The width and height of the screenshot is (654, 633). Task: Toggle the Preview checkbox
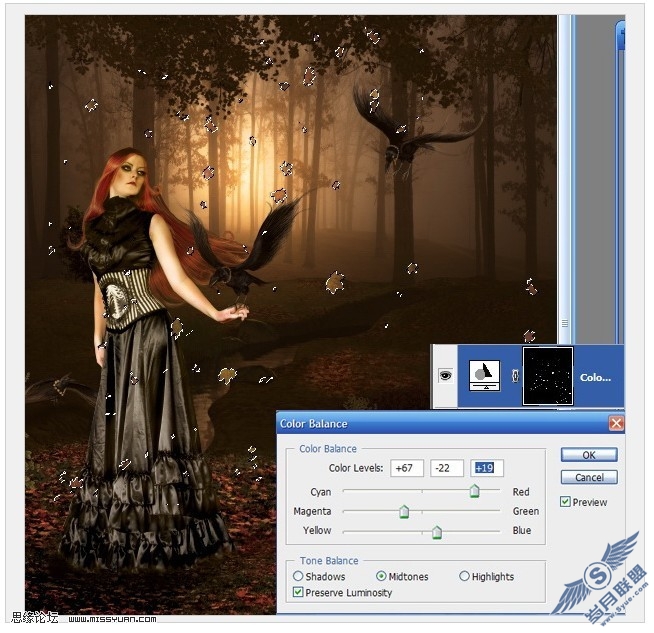click(565, 502)
